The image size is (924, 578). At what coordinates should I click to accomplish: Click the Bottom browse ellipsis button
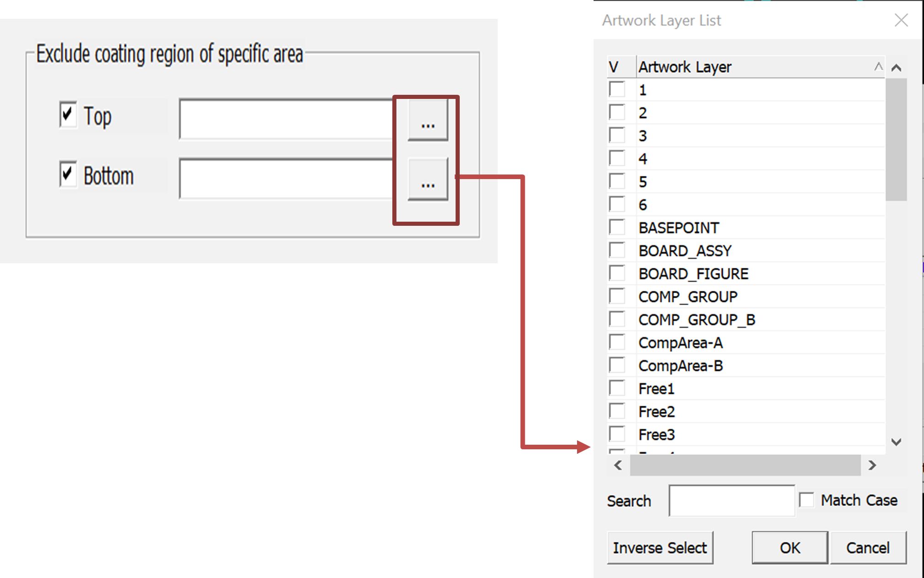tap(428, 180)
